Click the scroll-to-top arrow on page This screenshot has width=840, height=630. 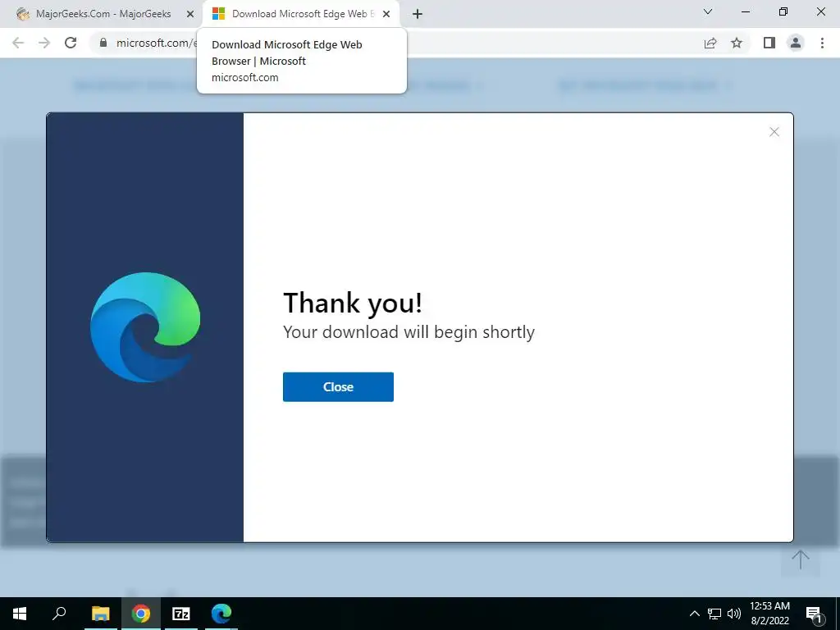[x=801, y=559]
